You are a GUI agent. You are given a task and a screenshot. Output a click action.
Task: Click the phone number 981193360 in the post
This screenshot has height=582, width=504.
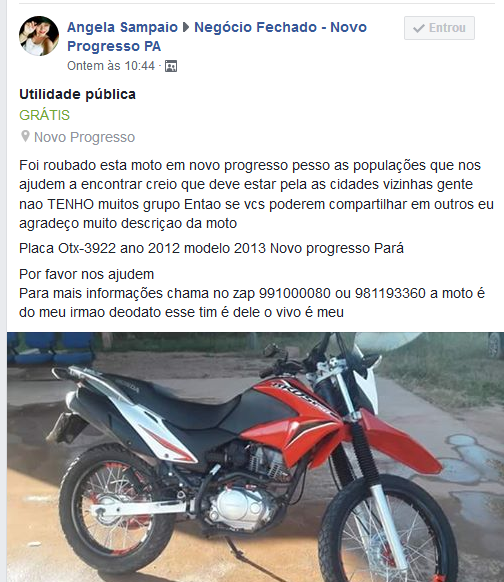tap(390, 293)
